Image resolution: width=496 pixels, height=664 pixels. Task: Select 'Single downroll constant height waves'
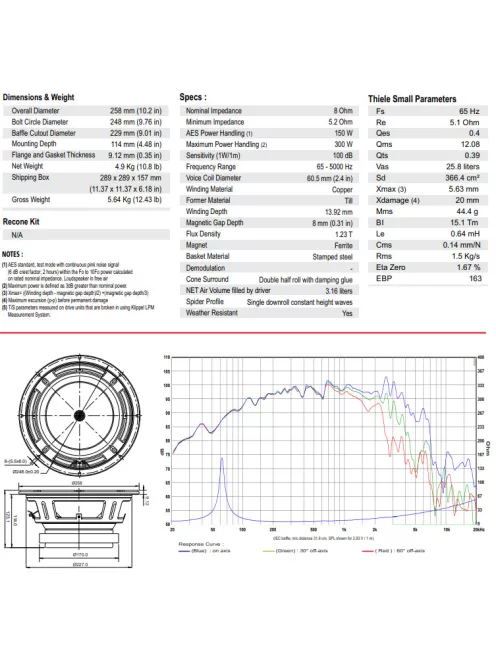point(300,302)
